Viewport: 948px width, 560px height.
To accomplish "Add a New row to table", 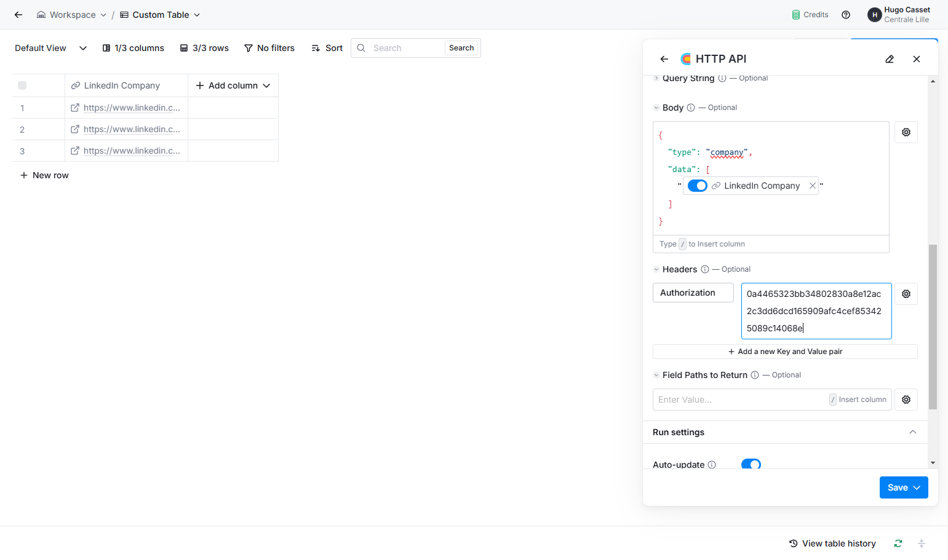I will (44, 175).
